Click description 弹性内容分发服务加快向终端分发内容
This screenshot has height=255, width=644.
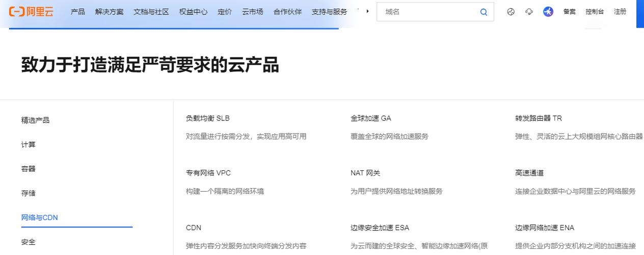tap(246, 246)
